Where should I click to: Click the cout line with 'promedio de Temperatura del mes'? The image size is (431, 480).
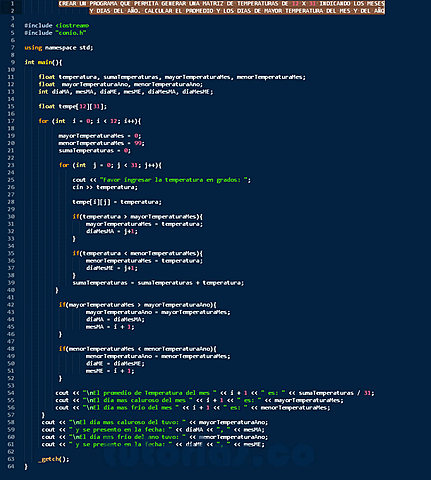click(x=215, y=393)
